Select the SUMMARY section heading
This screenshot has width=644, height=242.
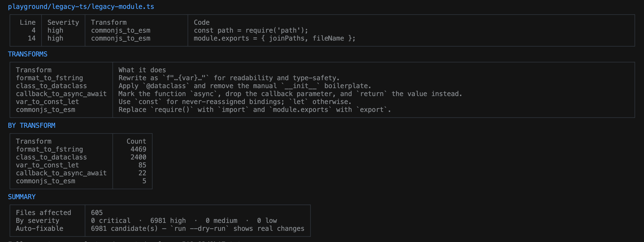coord(22,197)
